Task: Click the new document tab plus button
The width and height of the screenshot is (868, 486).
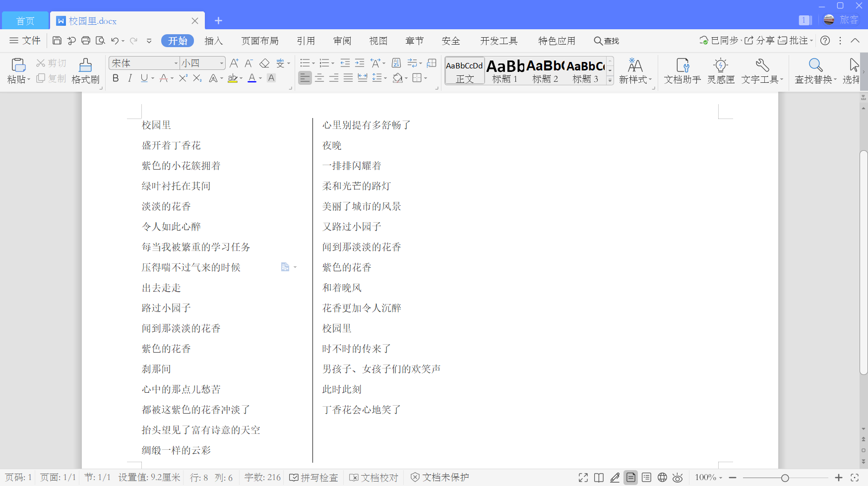Action: pyautogui.click(x=218, y=20)
